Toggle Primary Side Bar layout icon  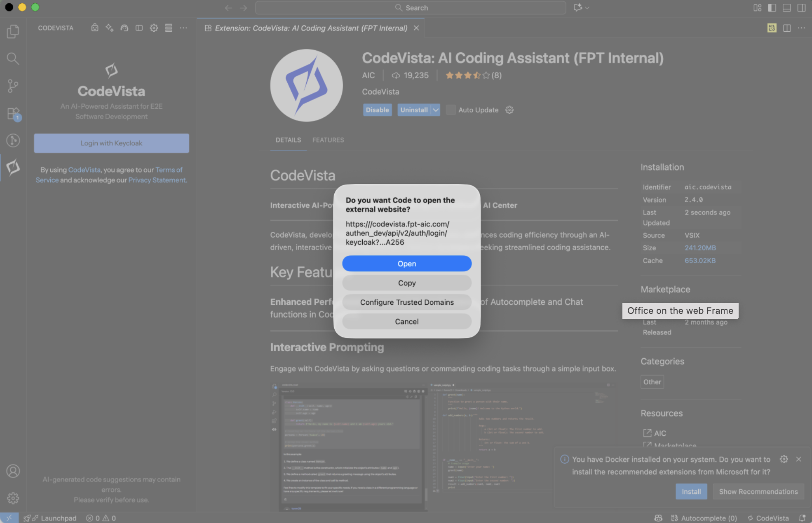[772, 8]
